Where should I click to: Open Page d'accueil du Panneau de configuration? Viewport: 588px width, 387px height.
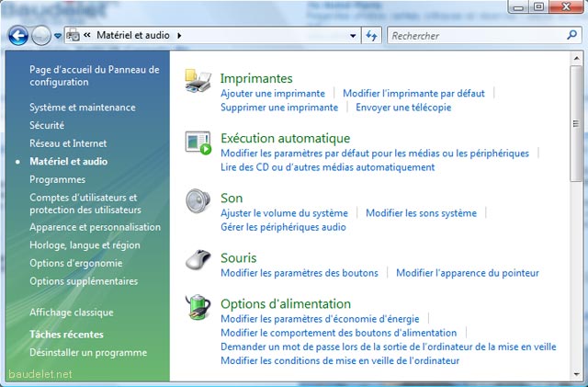tap(95, 75)
